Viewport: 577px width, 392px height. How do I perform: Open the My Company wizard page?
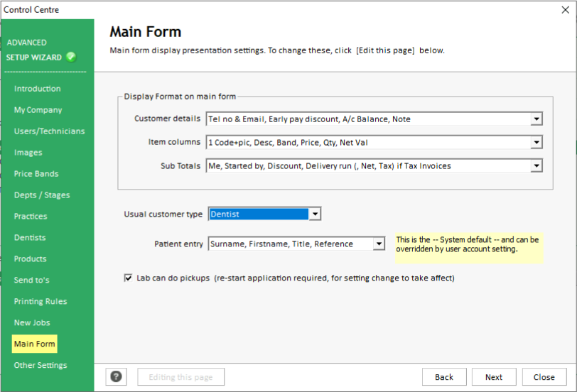click(x=38, y=110)
